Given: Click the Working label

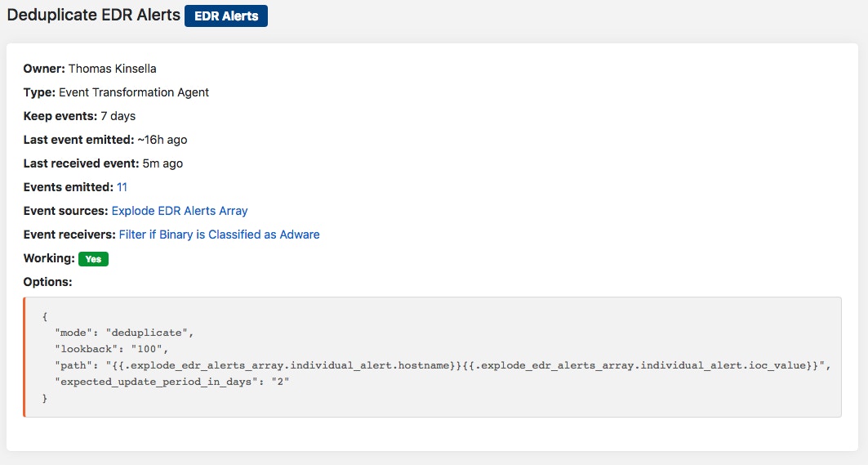Looking at the screenshot, I should point(49,258).
